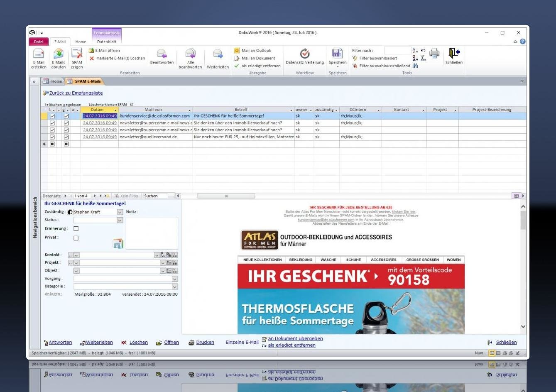Enable the Privat checkbox
556x392 pixels.
[x=76, y=238]
